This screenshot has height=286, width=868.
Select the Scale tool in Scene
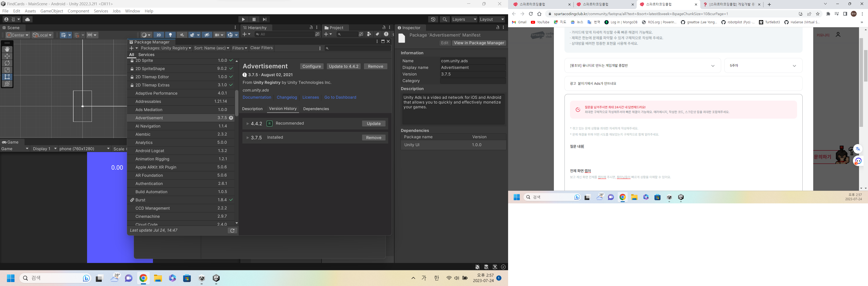coord(7,70)
